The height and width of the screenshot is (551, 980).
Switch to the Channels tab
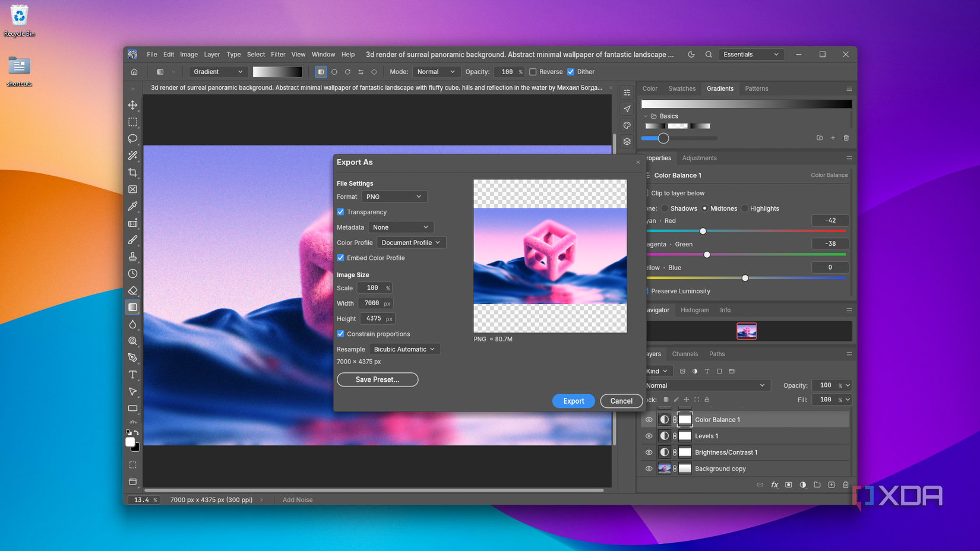(685, 354)
